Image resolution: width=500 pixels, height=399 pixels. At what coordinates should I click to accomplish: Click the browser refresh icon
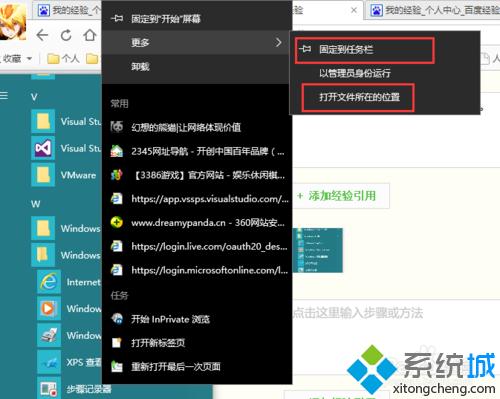click(x=66, y=35)
